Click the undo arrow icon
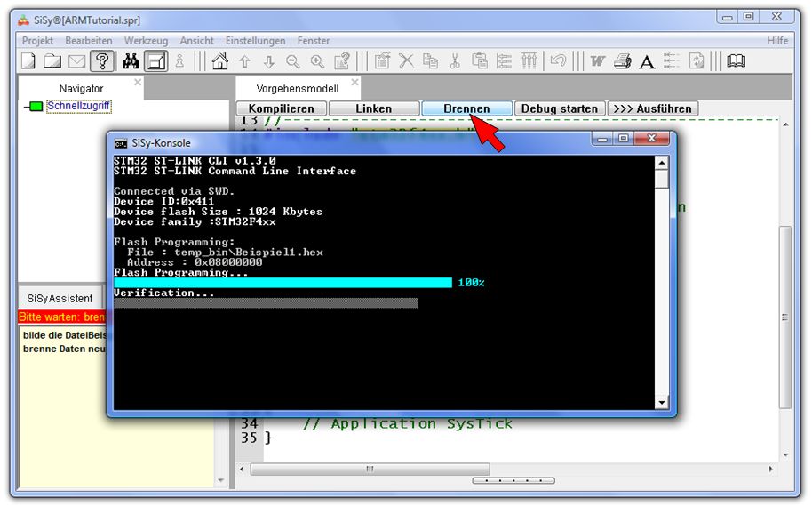Image resolution: width=812 pixels, height=506 pixels. (x=558, y=60)
